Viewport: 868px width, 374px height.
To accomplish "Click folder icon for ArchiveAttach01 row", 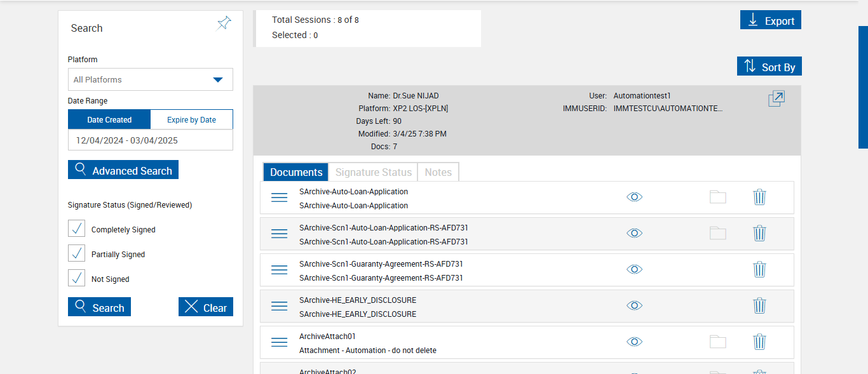I will [718, 342].
